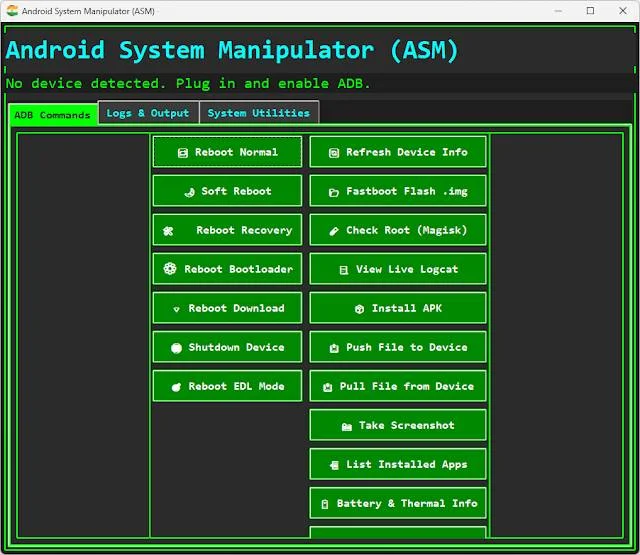Close the ASM window
This screenshot has height=555, width=640.
pos(623,11)
